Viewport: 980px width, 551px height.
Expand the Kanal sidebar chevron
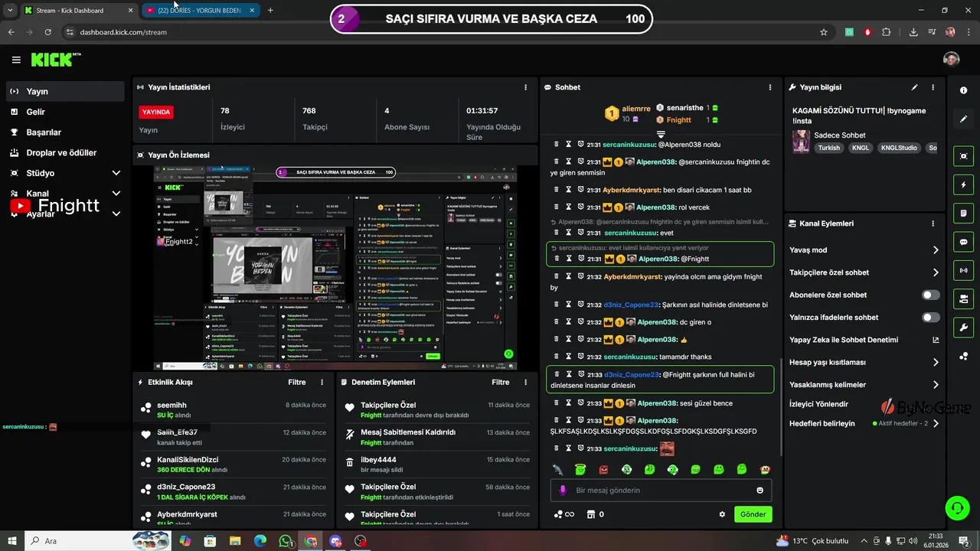(116, 194)
